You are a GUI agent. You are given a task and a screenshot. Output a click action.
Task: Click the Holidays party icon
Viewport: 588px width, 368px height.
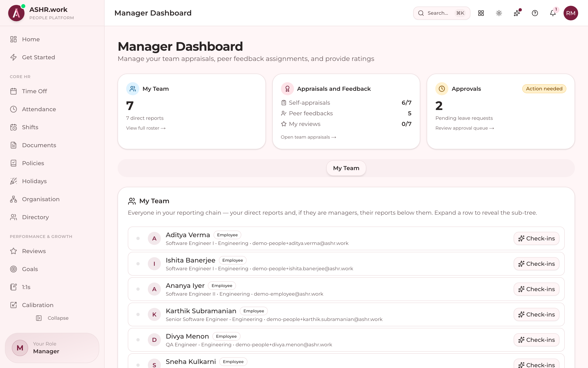[14, 181]
